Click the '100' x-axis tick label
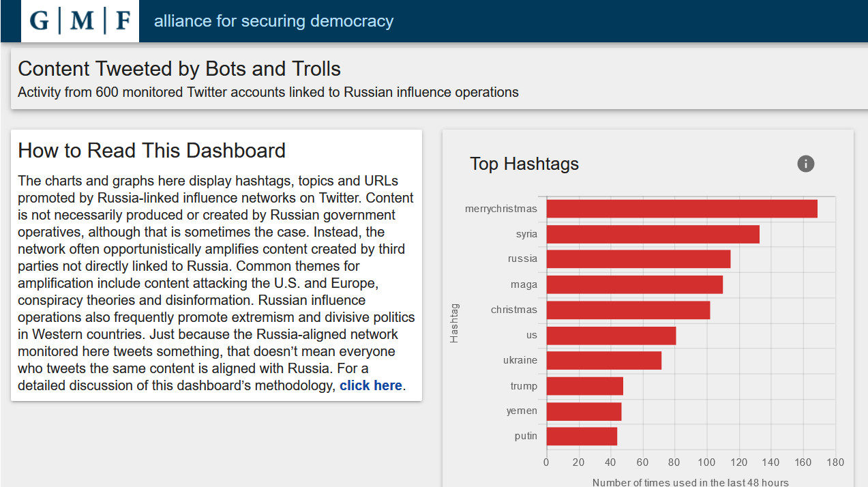This screenshot has width=868, height=487. (x=706, y=462)
